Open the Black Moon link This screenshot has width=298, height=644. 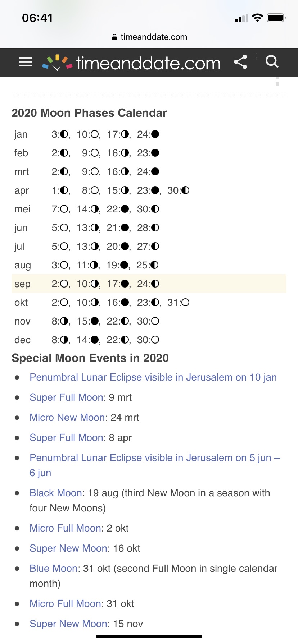click(56, 493)
